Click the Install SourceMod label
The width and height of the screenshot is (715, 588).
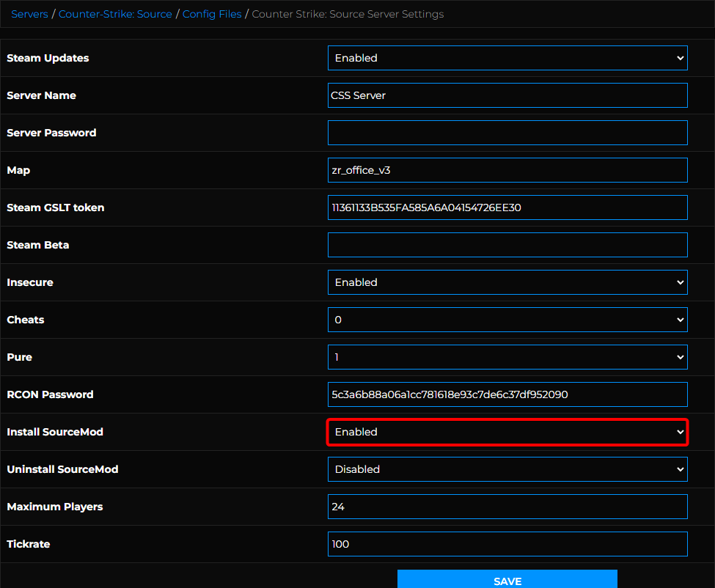coord(55,432)
